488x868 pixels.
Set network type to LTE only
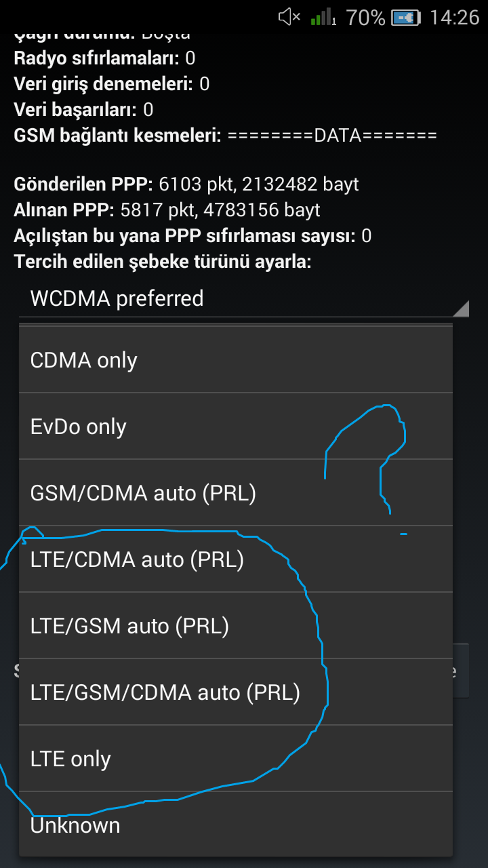[235, 759]
